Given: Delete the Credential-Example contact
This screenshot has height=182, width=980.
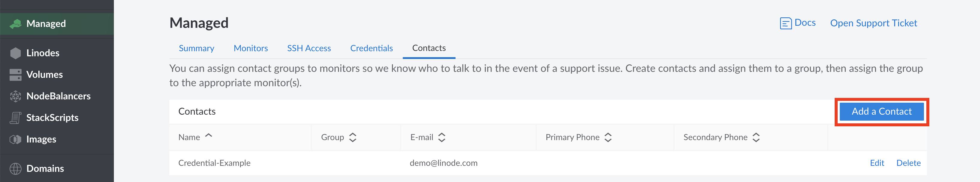Looking at the screenshot, I should point(908,163).
